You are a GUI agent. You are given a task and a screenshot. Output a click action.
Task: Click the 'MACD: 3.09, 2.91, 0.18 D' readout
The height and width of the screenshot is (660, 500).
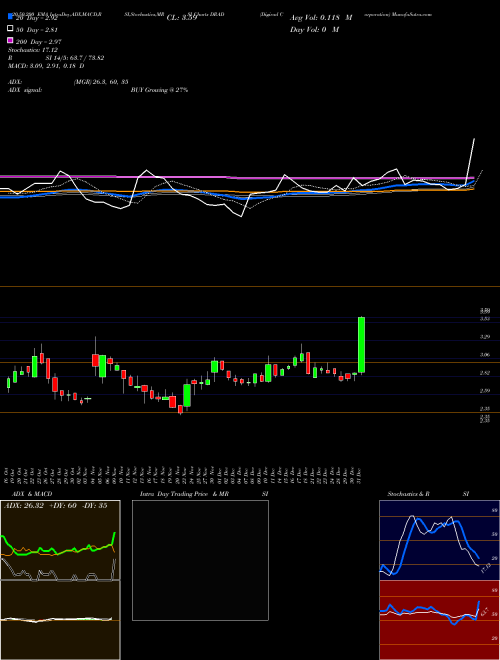pos(46,66)
